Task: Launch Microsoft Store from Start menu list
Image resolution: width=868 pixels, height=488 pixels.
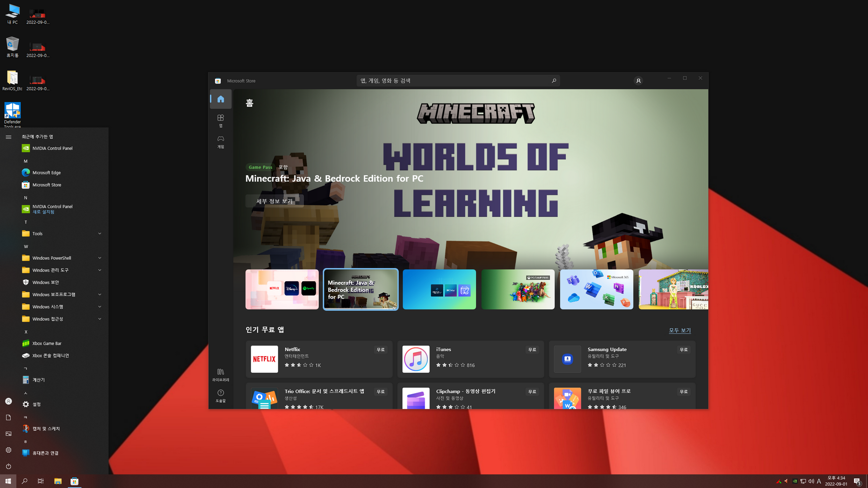Action: [x=62, y=185]
